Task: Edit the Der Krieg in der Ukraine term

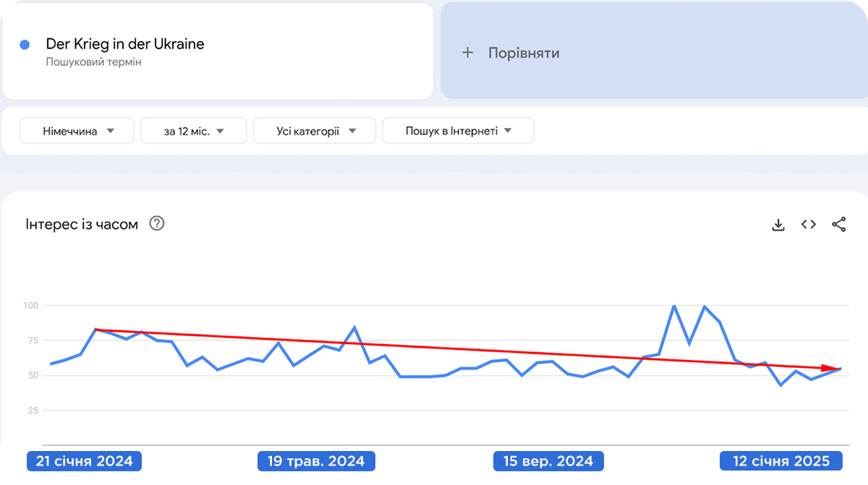Action: point(125,44)
